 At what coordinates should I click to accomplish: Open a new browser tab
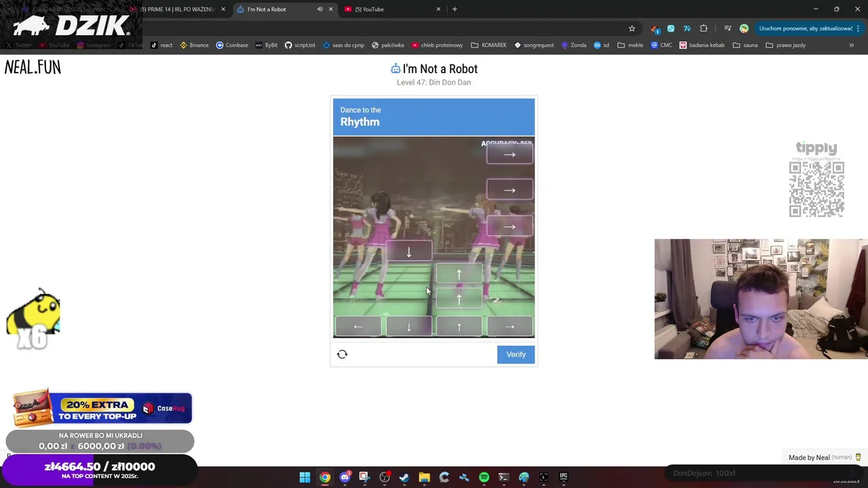455,9
